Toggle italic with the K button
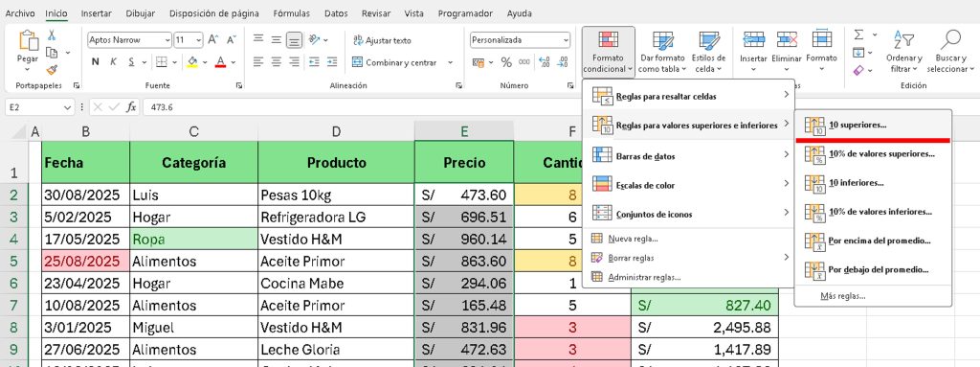 [x=113, y=62]
